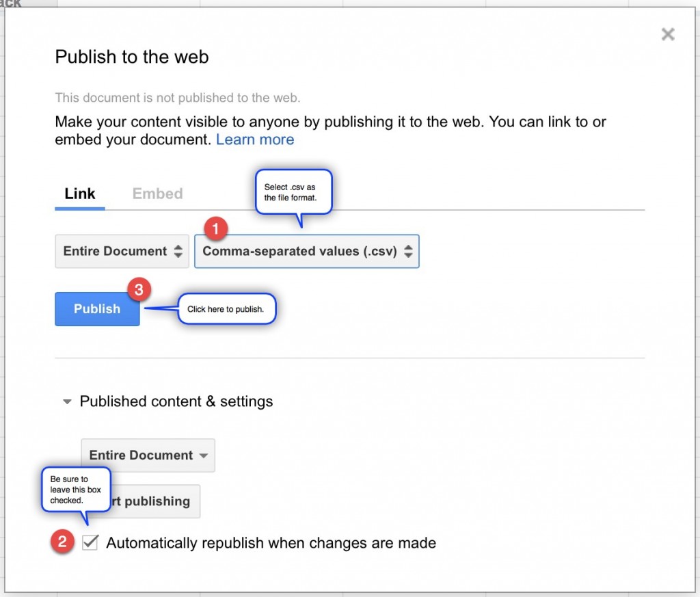Switch to the Embed tab
700x597 pixels.
pos(157,194)
